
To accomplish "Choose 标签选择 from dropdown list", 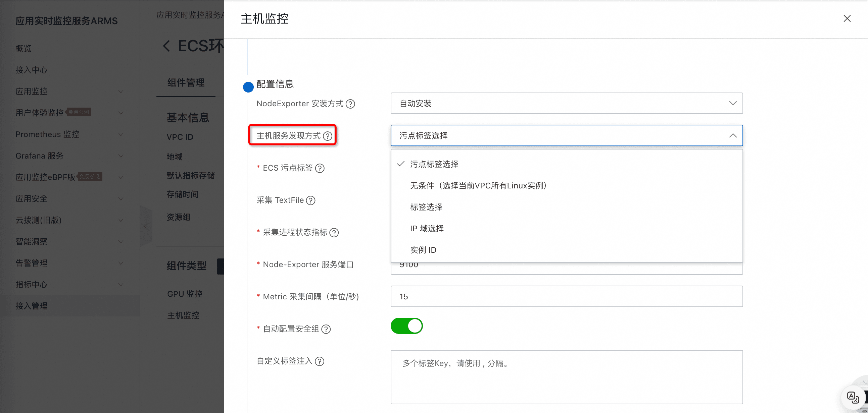I will (x=426, y=207).
